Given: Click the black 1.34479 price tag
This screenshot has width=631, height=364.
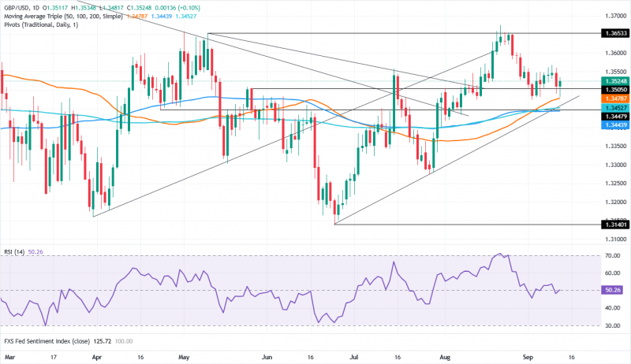Looking at the screenshot, I should (x=614, y=117).
